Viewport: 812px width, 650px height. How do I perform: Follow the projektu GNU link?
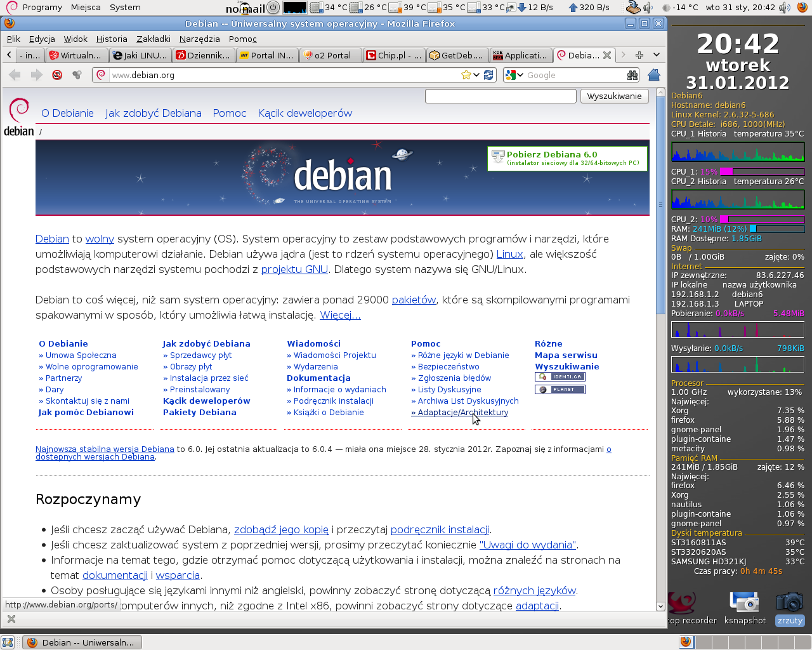click(x=294, y=269)
